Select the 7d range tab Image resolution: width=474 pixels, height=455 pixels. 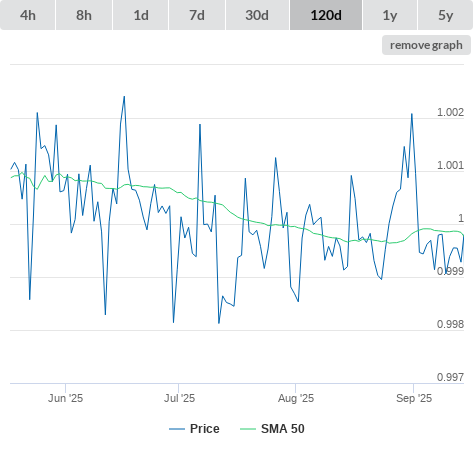click(197, 15)
